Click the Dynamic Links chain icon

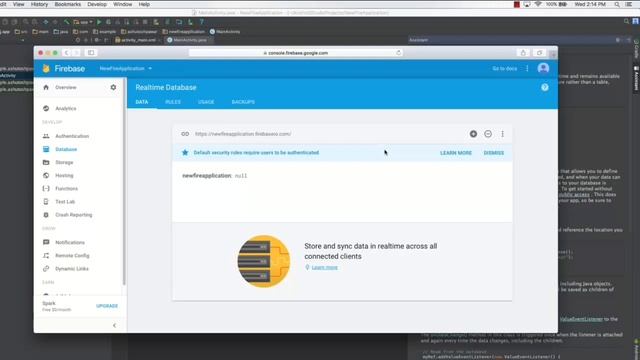pyautogui.click(x=46, y=269)
